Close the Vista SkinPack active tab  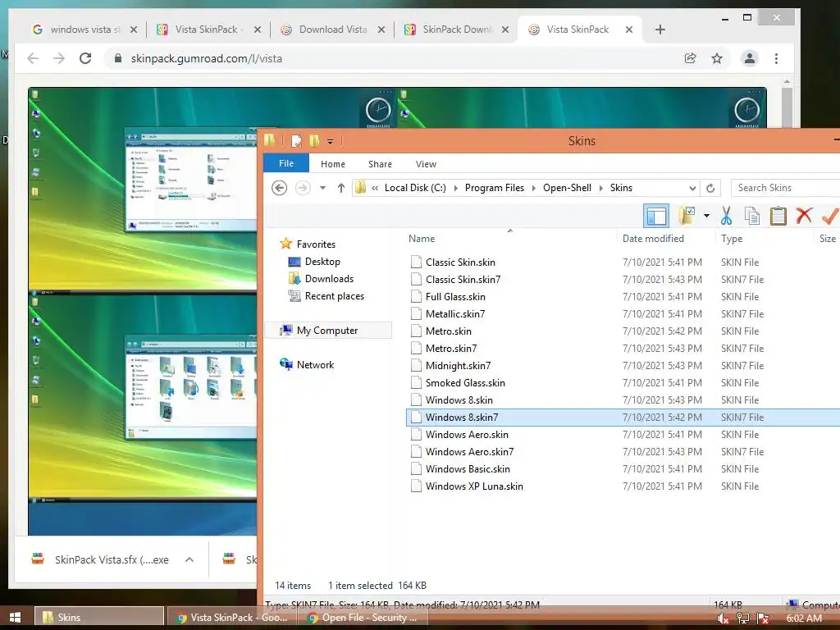629,30
